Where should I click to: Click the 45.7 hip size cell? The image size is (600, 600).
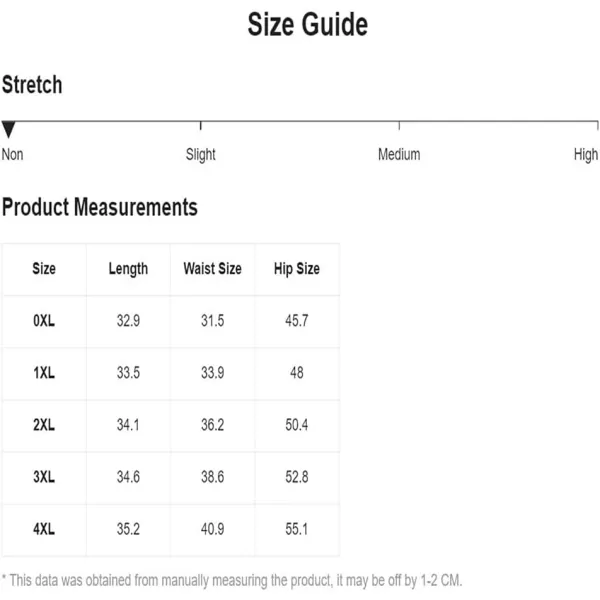click(297, 321)
